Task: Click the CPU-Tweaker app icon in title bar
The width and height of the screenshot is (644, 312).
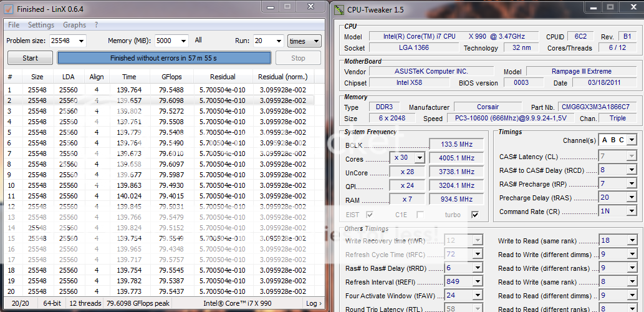Action: [339, 9]
